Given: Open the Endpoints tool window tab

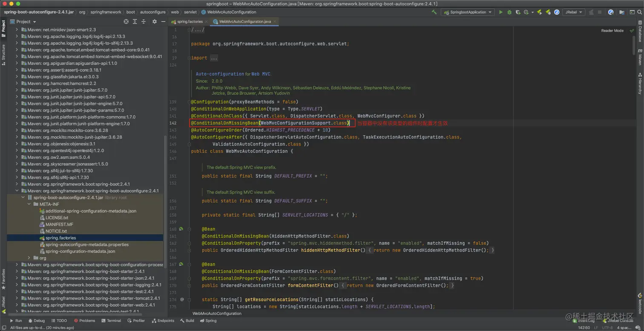Looking at the screenshot, I should tap(163, 321).
